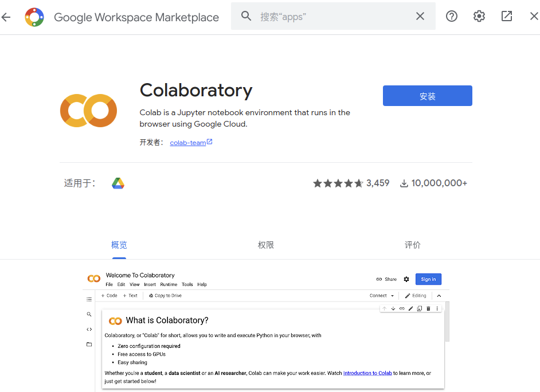Image resolution: width=540 pixels, height=392 pixels.
Task: Open the help question mark icon
Action: click(452, 16)
